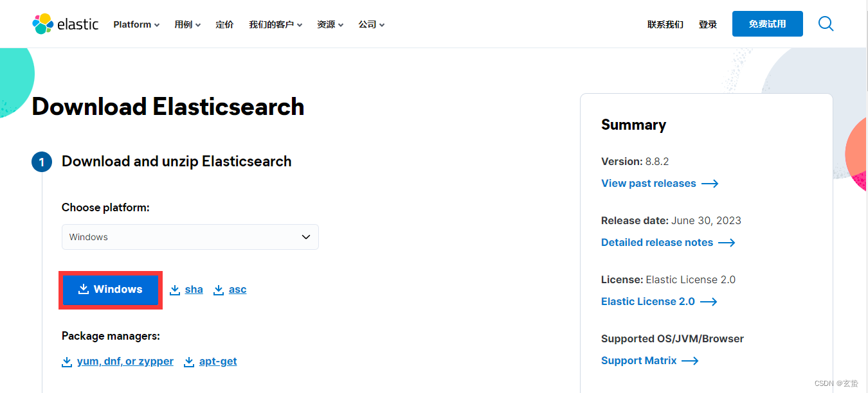Click the download icon before yum, dnf, or zypper
868x393 pixels.
pyautogui.click(x=67, y=362)
